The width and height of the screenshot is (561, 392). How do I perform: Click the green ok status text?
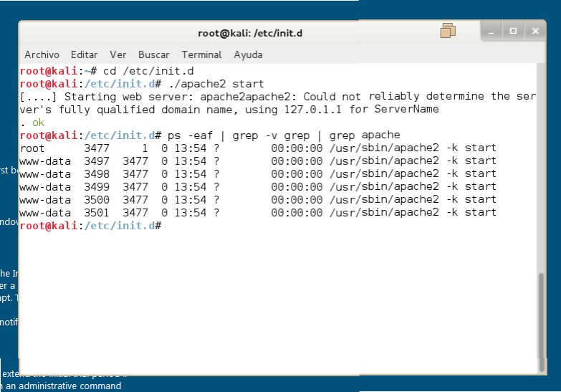pos(38,123)
